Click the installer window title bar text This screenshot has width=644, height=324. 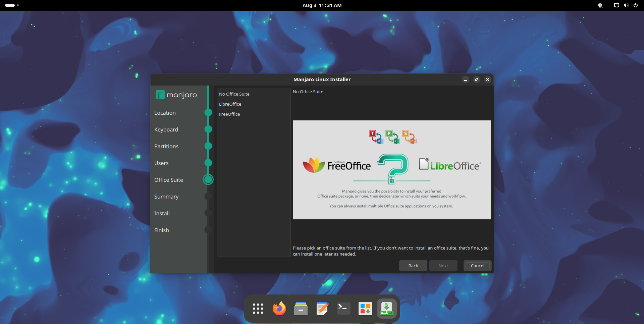click(x=322, y=79)
